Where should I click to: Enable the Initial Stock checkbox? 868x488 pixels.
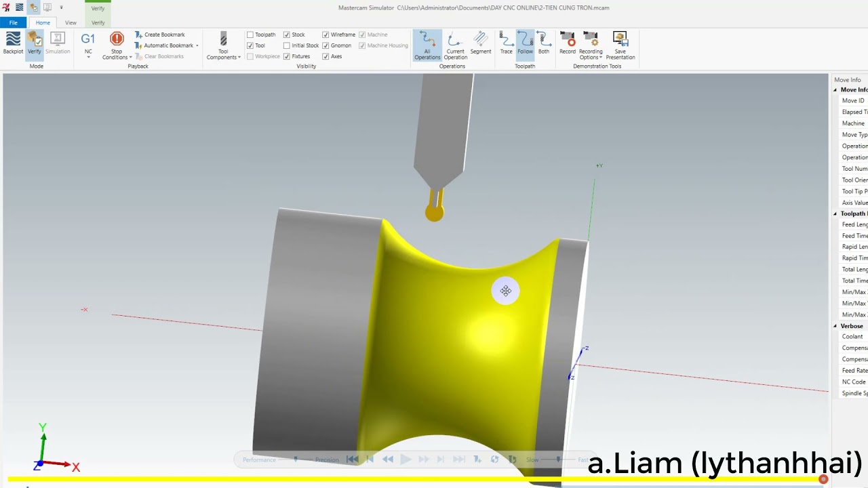(287, 45)
